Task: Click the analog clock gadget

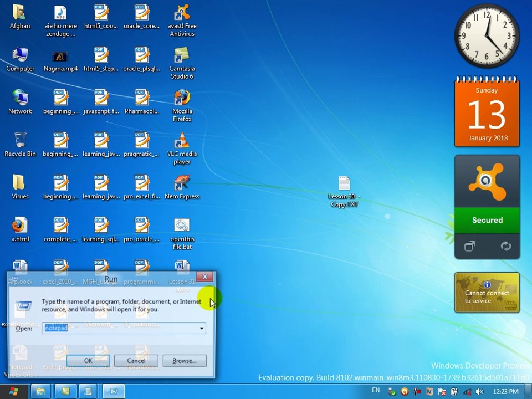Action: 487,35
